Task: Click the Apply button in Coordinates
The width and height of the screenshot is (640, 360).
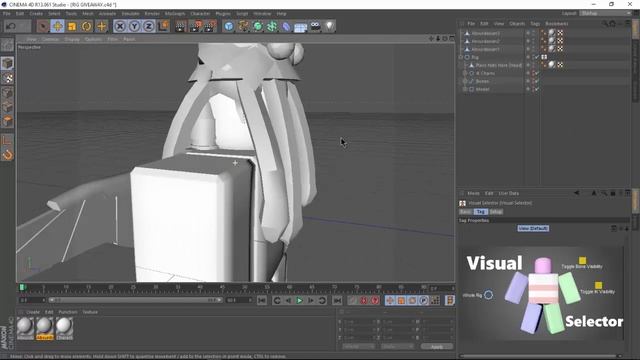Action: pyautogui.click(x=437, y=347)
